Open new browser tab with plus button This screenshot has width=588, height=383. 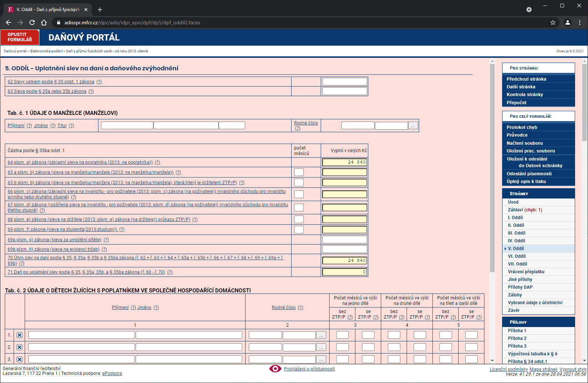pos(100,10)
